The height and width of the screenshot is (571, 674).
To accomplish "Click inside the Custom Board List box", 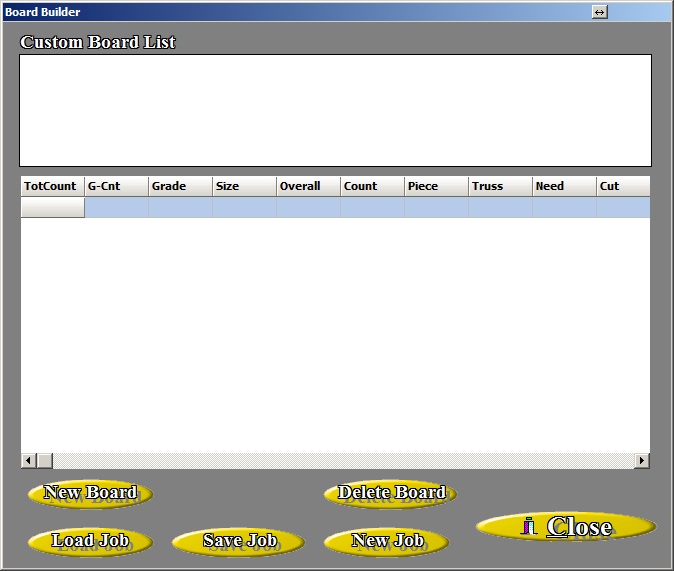I will pos(335,110).
